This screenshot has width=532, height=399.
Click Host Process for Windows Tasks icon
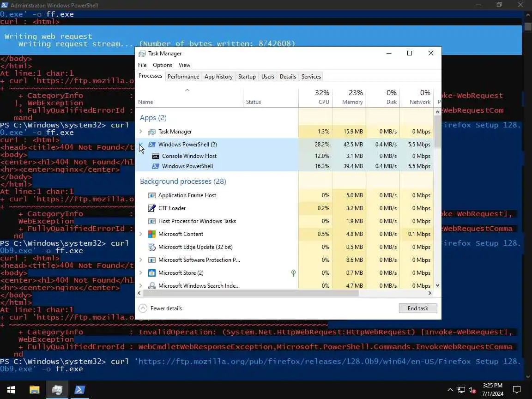(152, 221)
